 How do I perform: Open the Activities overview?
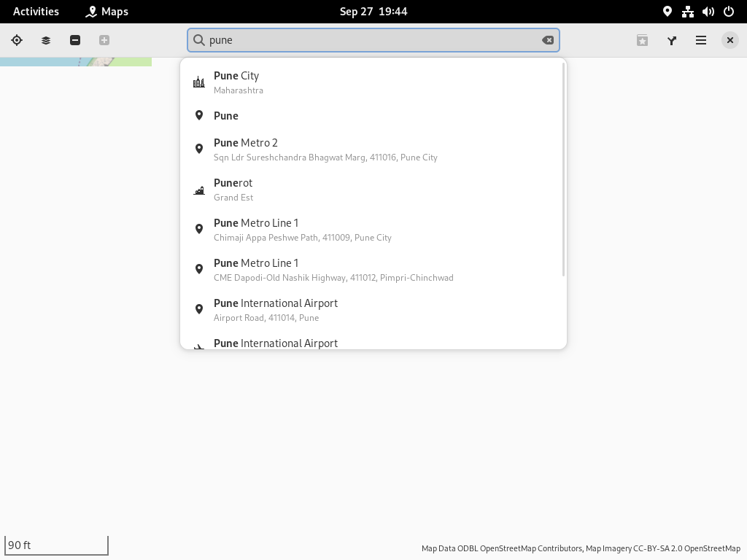36,12
